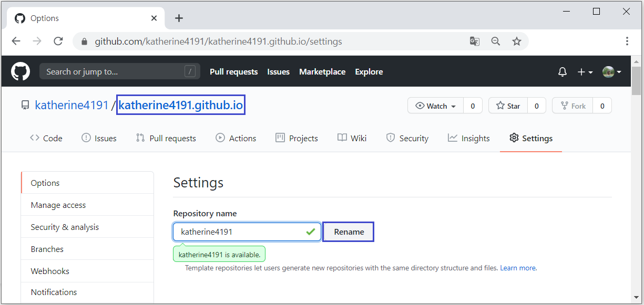Select the Settings tab

click(531, 138)
